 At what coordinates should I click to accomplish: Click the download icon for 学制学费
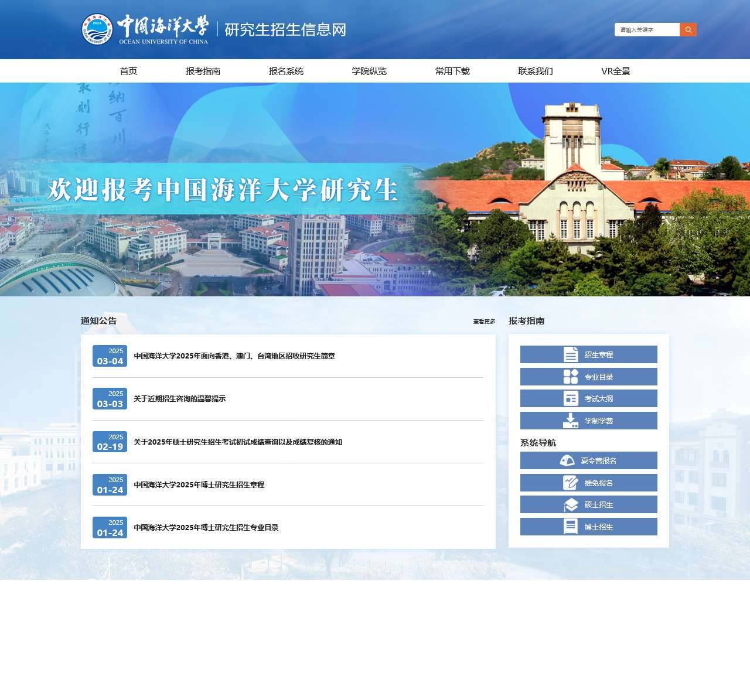tap(571, 421)
